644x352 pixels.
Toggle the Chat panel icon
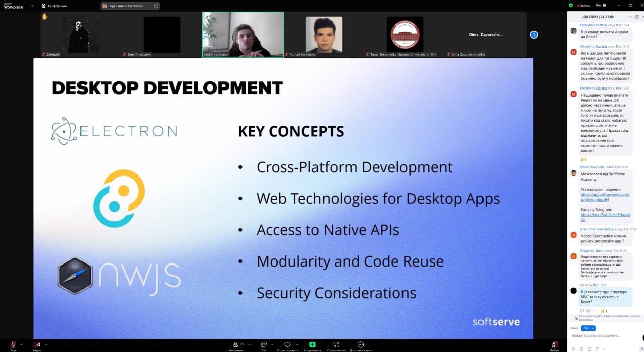263,346
